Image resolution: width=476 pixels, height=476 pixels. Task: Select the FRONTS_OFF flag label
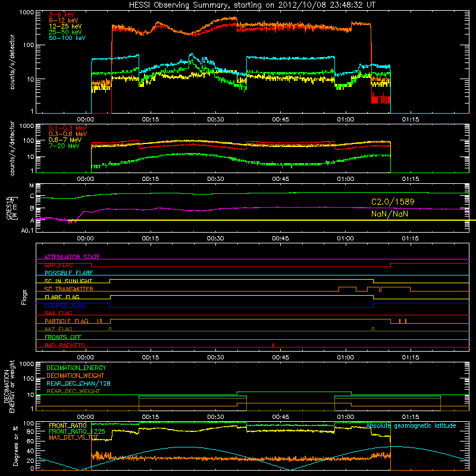click(63, 337)
